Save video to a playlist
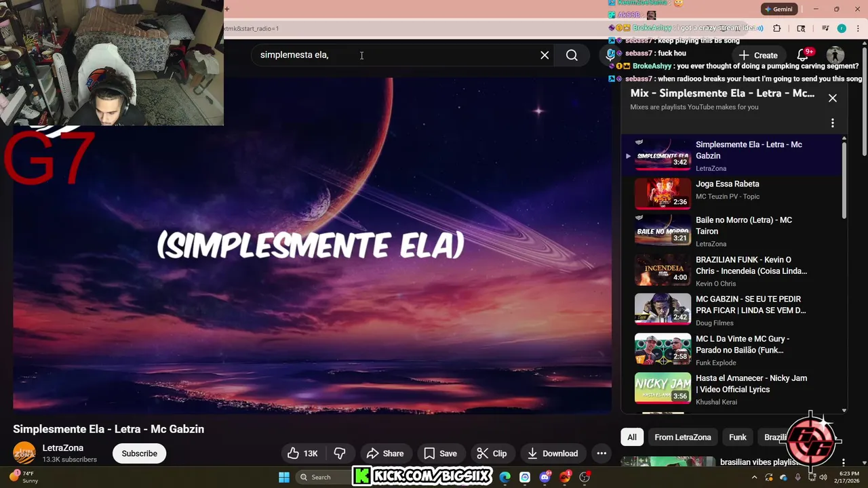The height and width of the screenshot is (488, 868). tap(440, 453)
